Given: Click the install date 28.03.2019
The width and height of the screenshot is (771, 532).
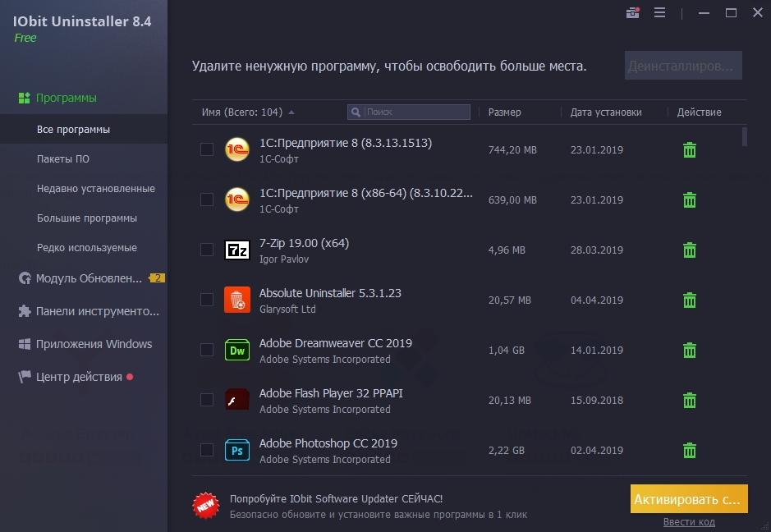Looking at the screenshot, I should pos(596,250).
